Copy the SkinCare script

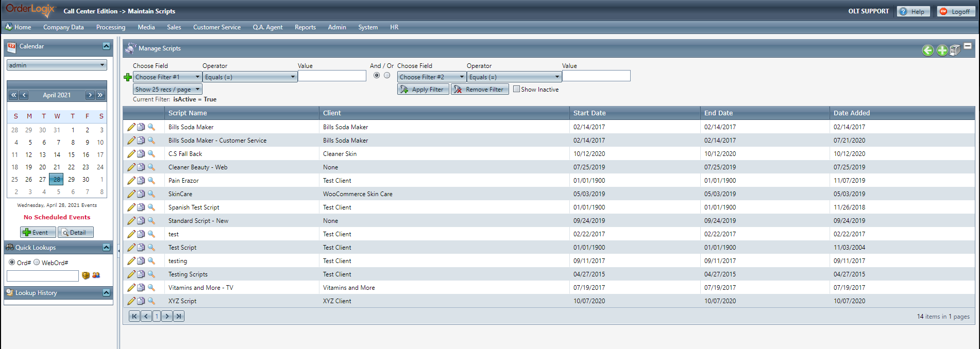point(141,194)
